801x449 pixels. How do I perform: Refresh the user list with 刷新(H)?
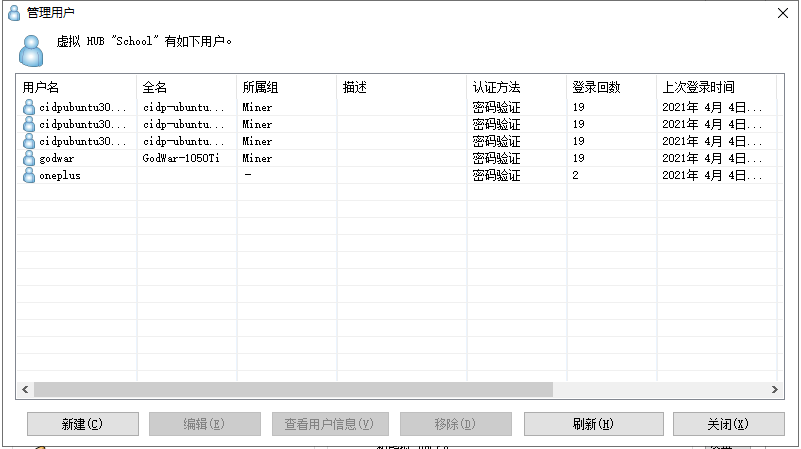point(592,424)
